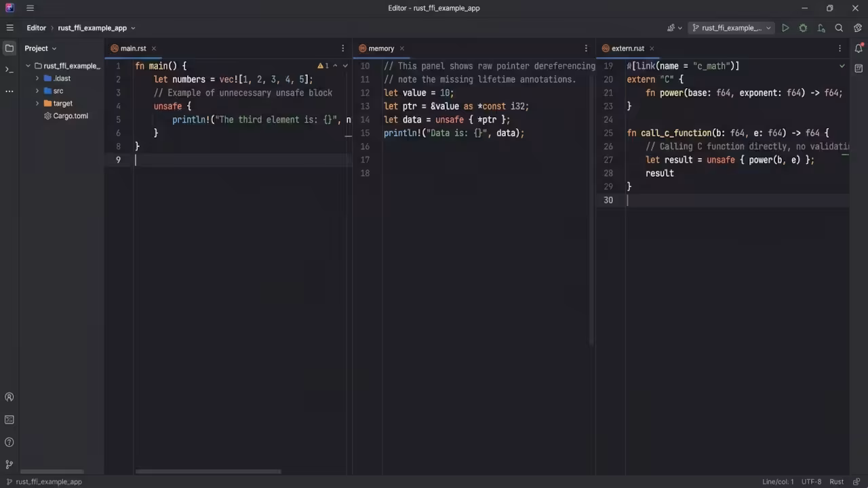Click the Editor breadcrumb

click(36, 28)
